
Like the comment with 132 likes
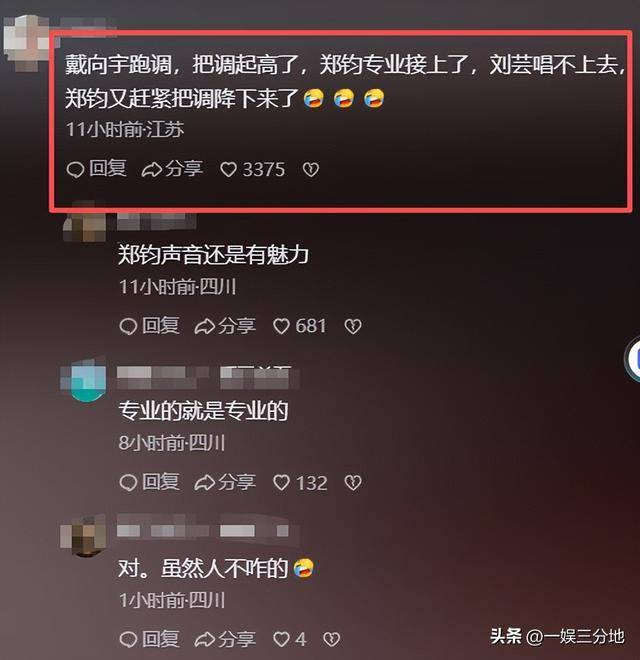pos(300,483)
